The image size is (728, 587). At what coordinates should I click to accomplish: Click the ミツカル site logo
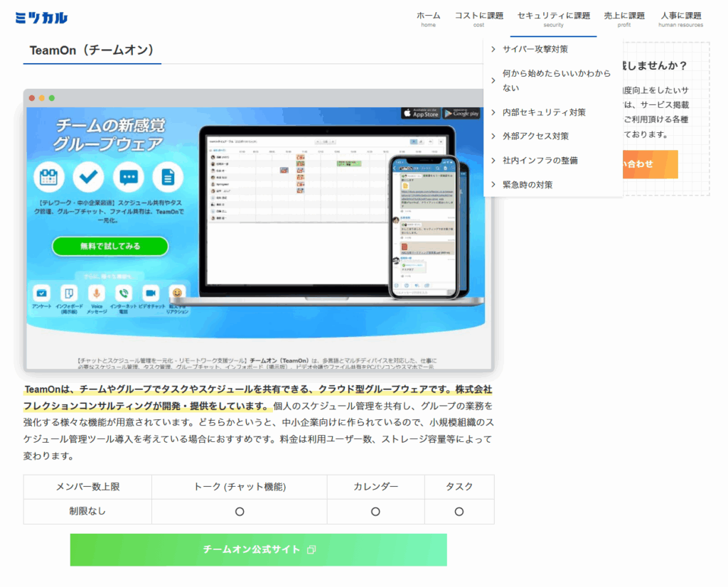point(41,18)
